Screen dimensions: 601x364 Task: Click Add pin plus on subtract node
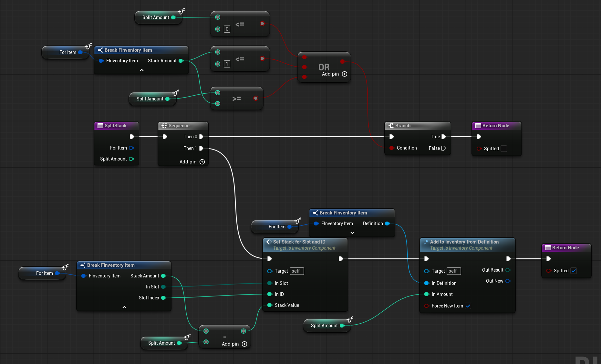click(x=244, y=344)
